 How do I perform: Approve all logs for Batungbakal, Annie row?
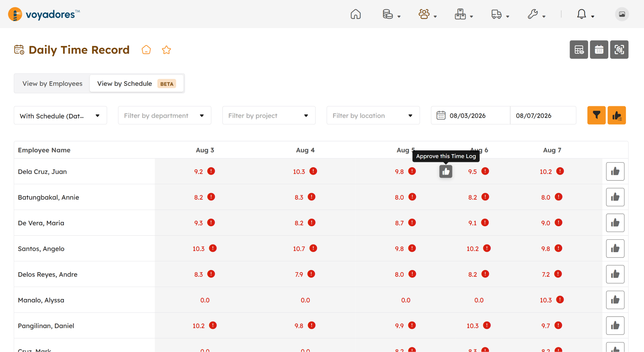click(x=615, y=197)
